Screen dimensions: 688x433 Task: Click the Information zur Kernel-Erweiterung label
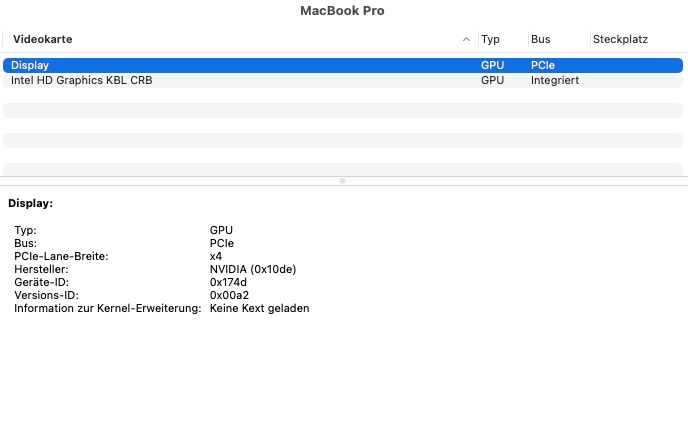107,308
